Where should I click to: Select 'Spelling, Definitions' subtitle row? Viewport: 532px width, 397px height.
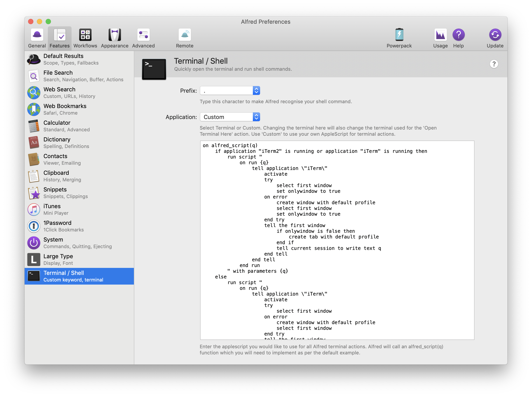click(x=66, y=146)
